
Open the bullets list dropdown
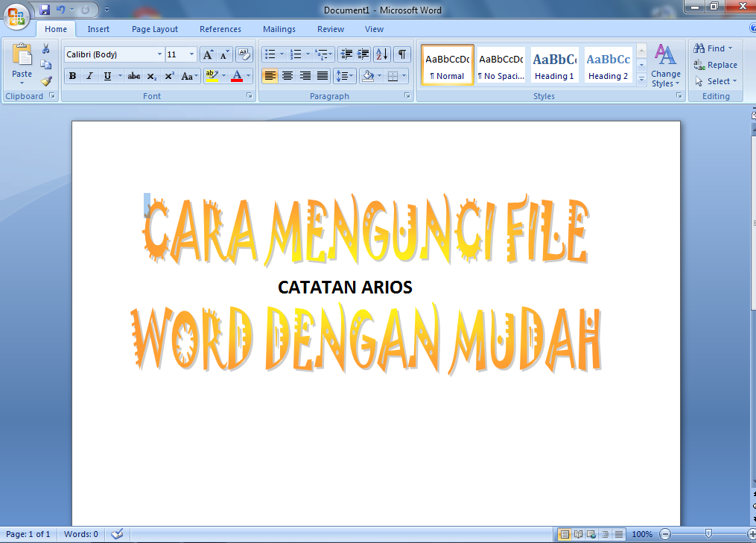tap(282, 54)
